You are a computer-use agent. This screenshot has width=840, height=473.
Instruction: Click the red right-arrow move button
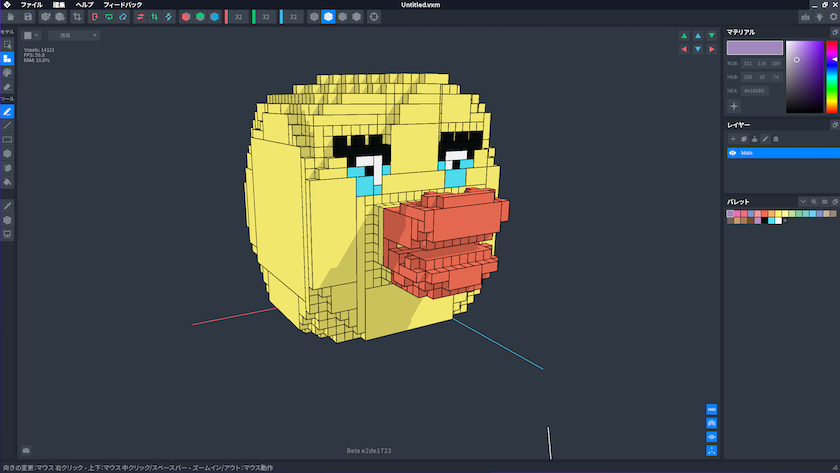tap(711, 49)
